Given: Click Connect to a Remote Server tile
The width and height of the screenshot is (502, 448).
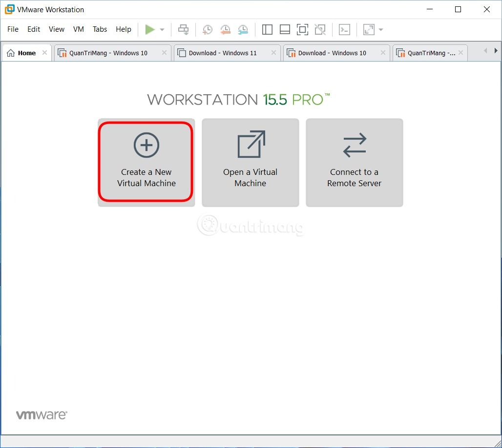Looking at the screenshot, I should [355, 162].
